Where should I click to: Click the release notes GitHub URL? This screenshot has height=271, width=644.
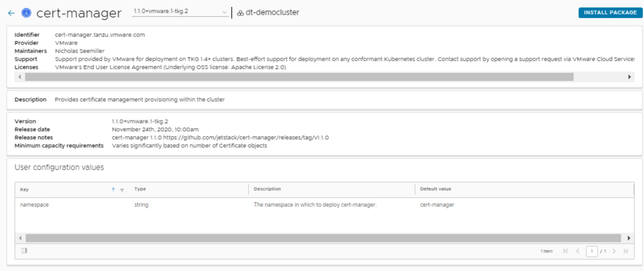tap(246, 138)
